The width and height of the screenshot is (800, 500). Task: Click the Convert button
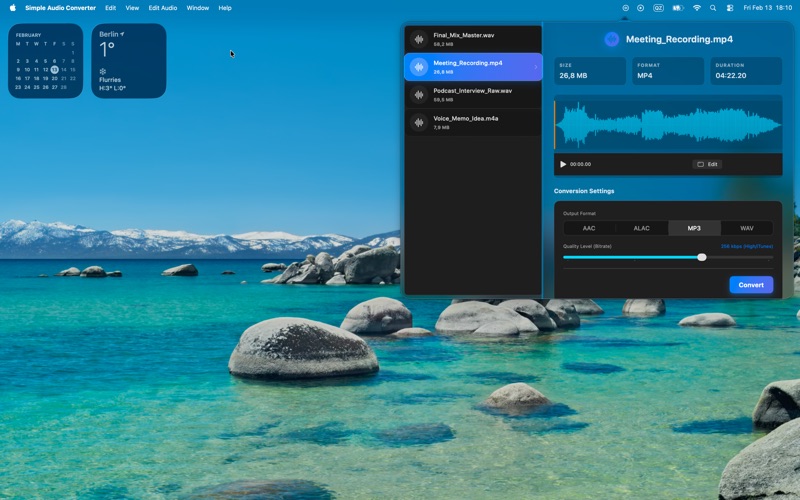751,285
